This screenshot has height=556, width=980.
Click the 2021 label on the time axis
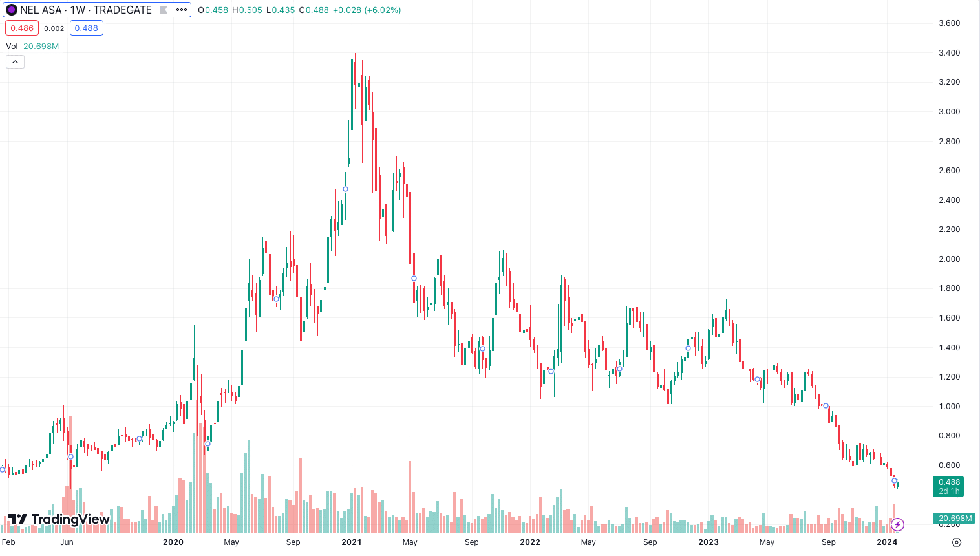352,542
